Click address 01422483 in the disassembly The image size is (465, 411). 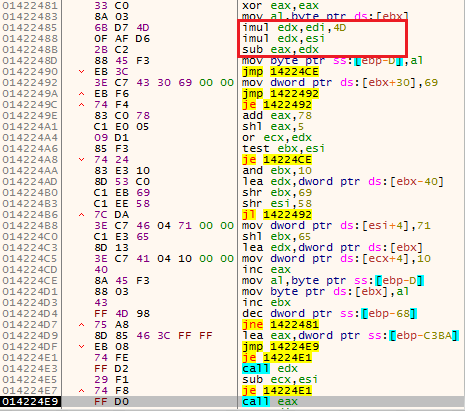(30, 17)
